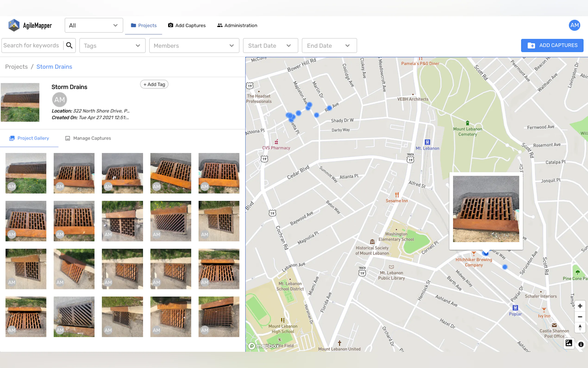Open the Administration menu item
588x368 pixels.
pos(237,25)
